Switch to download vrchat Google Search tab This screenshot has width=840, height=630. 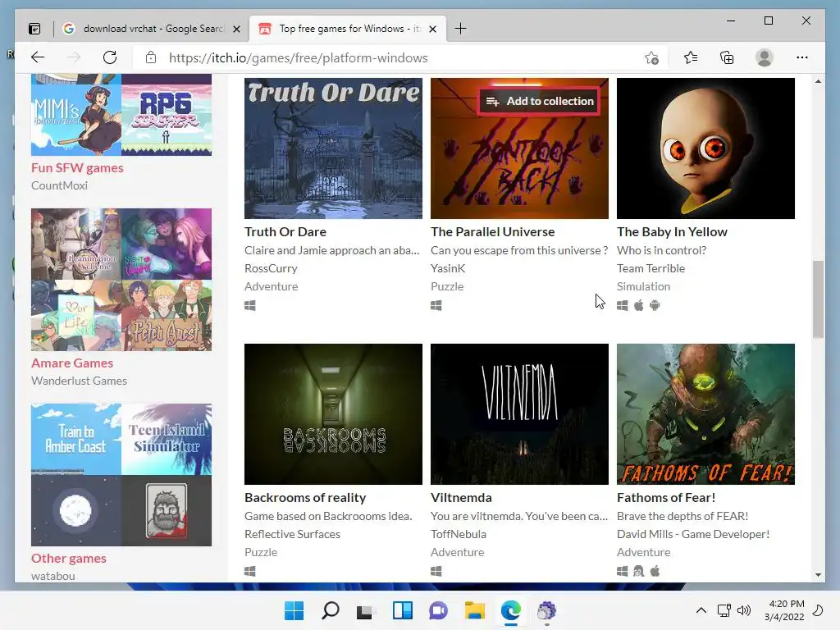pos(152,29)
